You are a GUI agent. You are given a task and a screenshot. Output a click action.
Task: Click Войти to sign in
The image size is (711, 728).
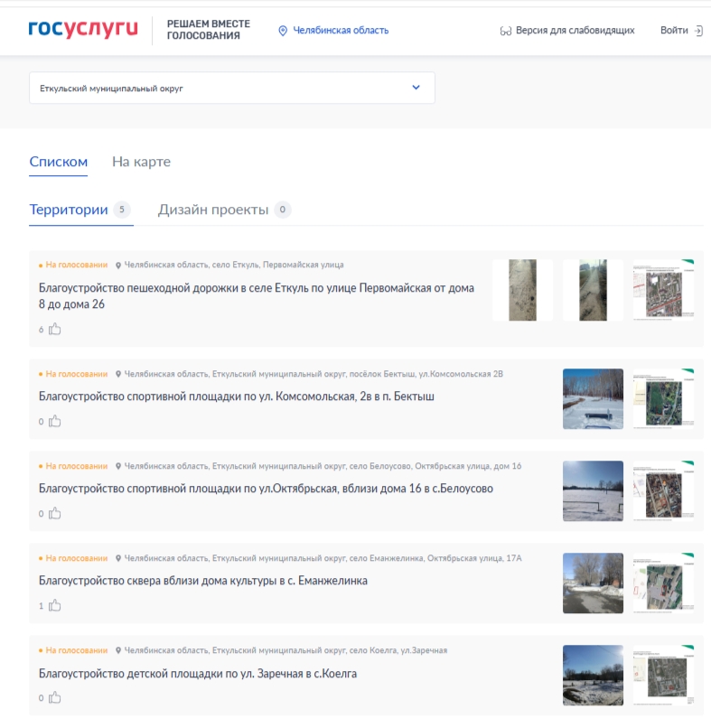click(x=674, y=31)
